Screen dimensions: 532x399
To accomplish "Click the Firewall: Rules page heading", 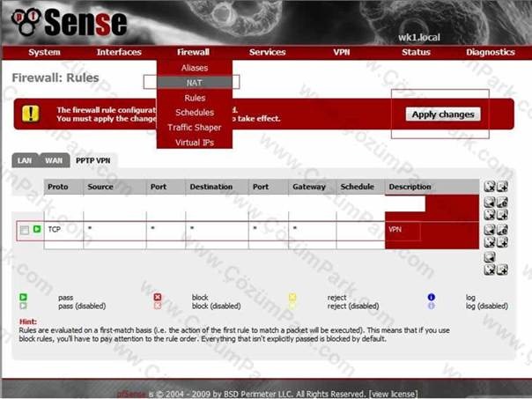I will 55,78.
